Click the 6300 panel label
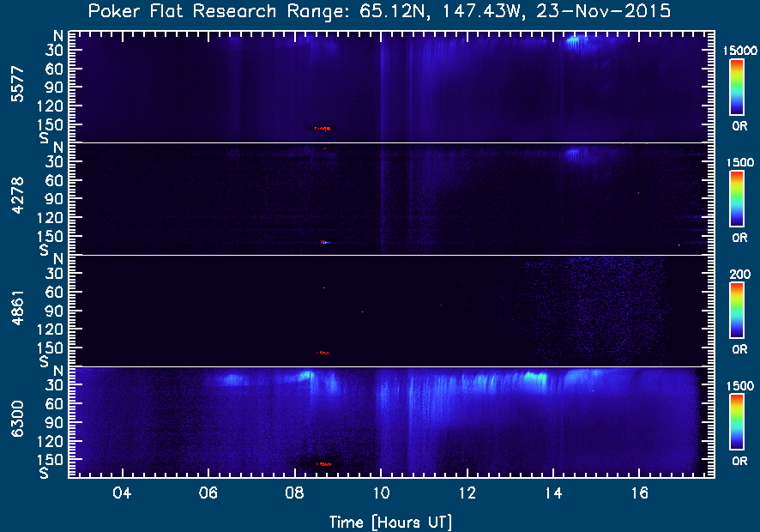 [x=17, y=419]
